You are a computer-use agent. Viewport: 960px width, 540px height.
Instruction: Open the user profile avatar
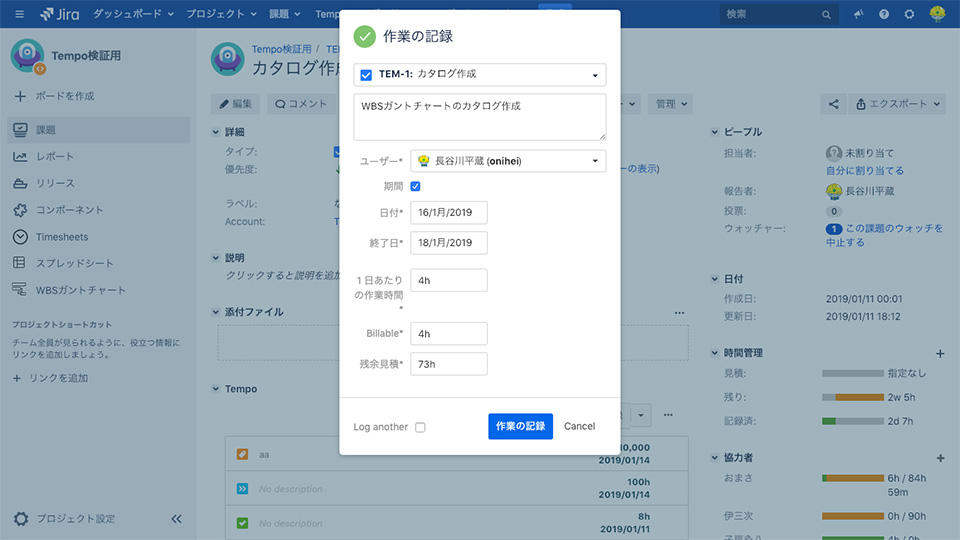937,14
